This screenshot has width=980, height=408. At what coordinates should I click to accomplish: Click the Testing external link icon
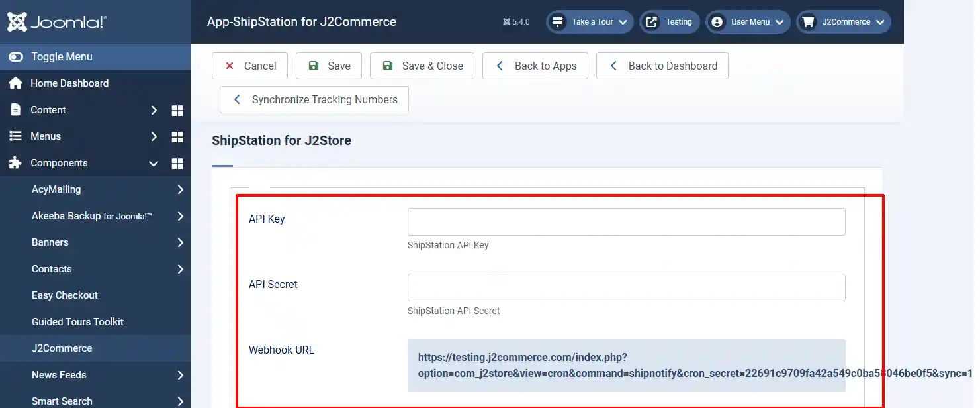tap(652, 22)
